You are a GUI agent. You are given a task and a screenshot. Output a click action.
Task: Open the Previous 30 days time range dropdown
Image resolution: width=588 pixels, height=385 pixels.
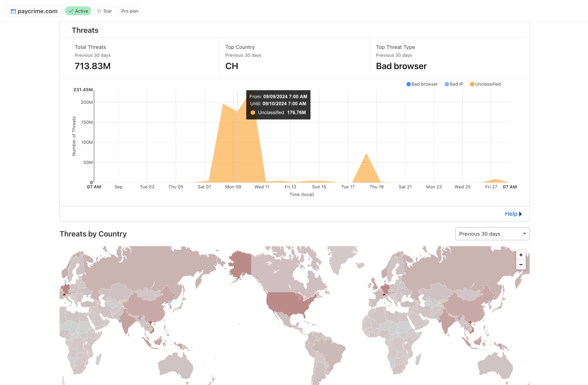point(492,234)
